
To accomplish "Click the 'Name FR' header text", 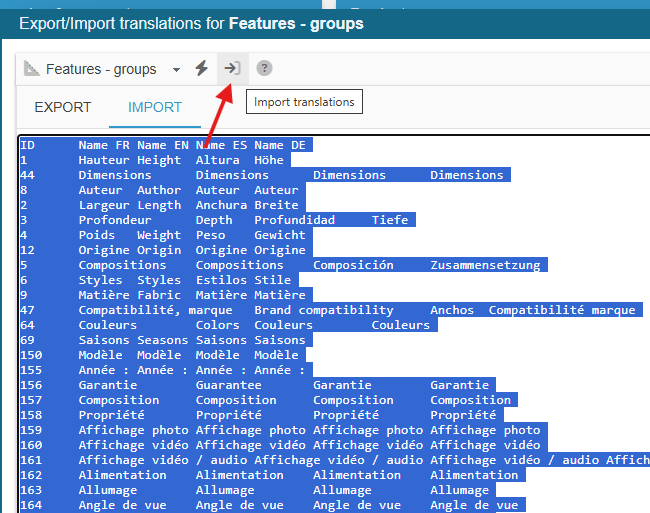I will 104,145.
